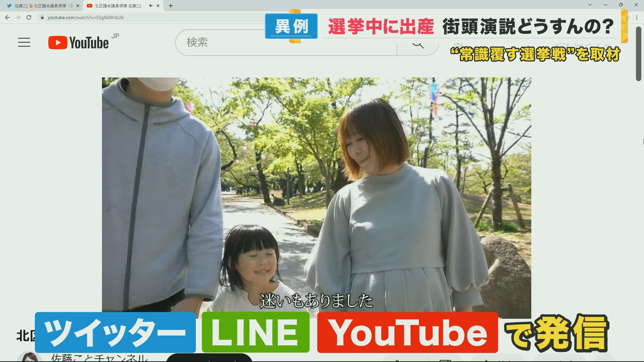Image resolution: width=644 pixels, height=362 pixels.
Task: Close the Twitter tab
Action: [78, 6]
